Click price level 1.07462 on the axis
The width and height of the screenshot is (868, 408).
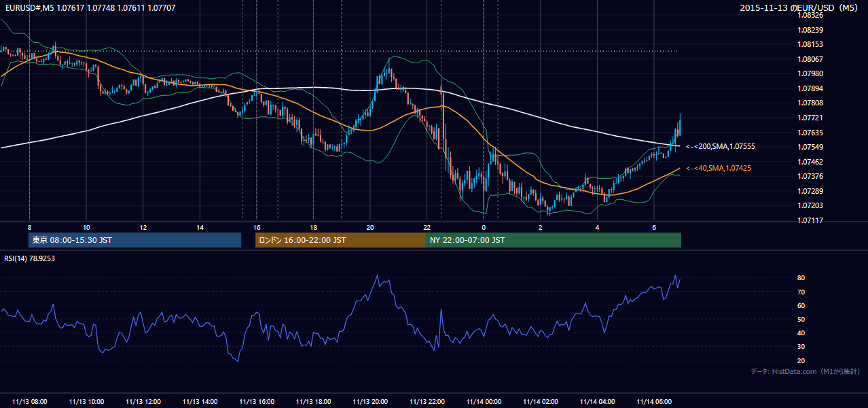812,162
